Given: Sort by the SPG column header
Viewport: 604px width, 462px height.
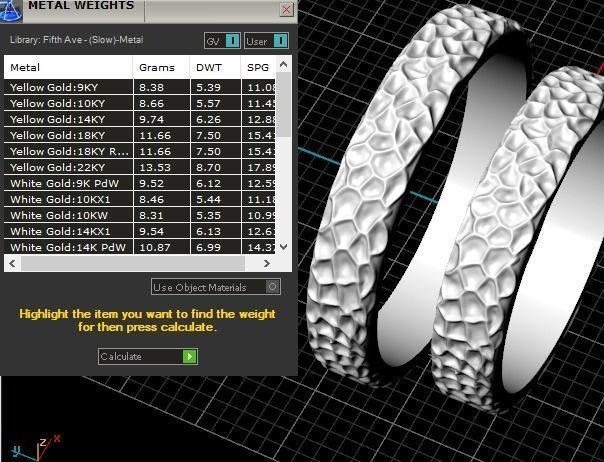Looking at the screenshot, I should (258, 67).
